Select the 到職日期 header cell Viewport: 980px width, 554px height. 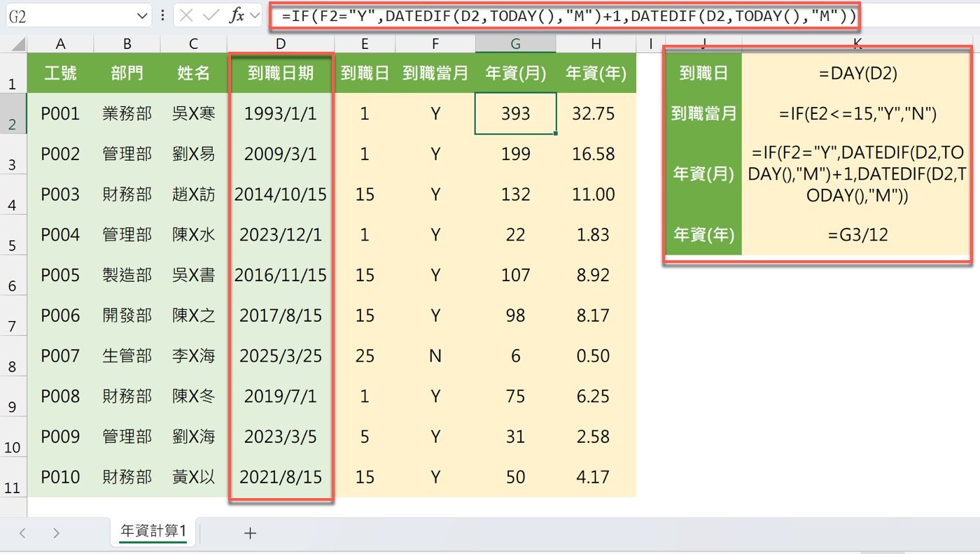281,73
